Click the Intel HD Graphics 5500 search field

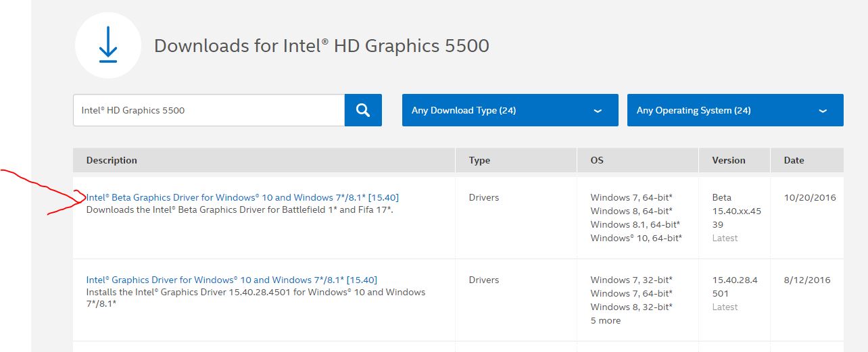pyautogui.click(x=208, y=110)
